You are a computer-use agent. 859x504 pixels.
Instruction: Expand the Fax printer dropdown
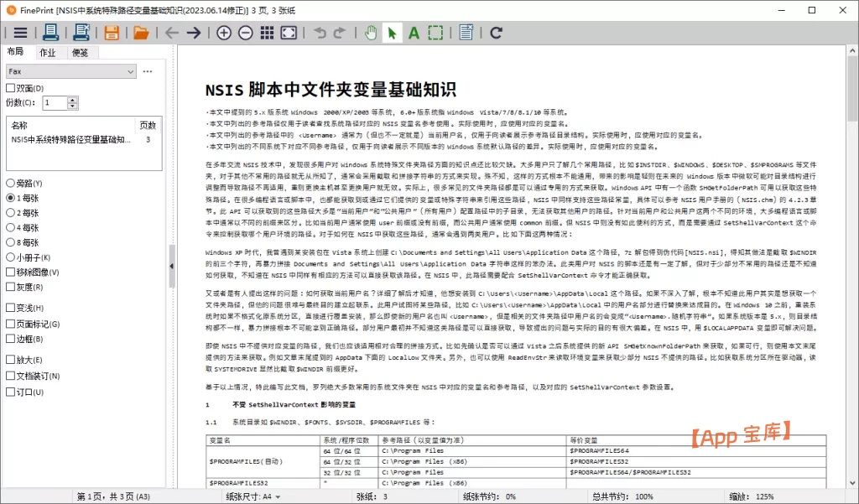point(130,72)
